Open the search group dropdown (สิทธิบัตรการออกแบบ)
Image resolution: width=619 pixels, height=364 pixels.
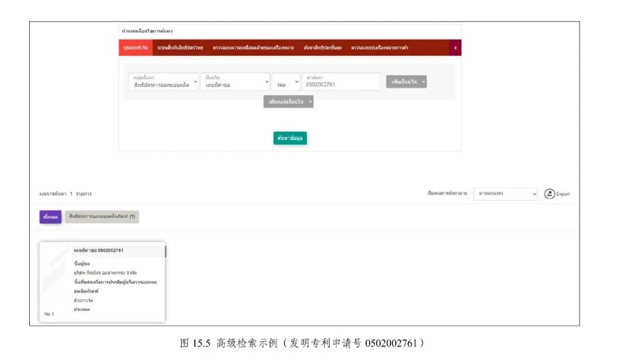click(x=163, y=82)
